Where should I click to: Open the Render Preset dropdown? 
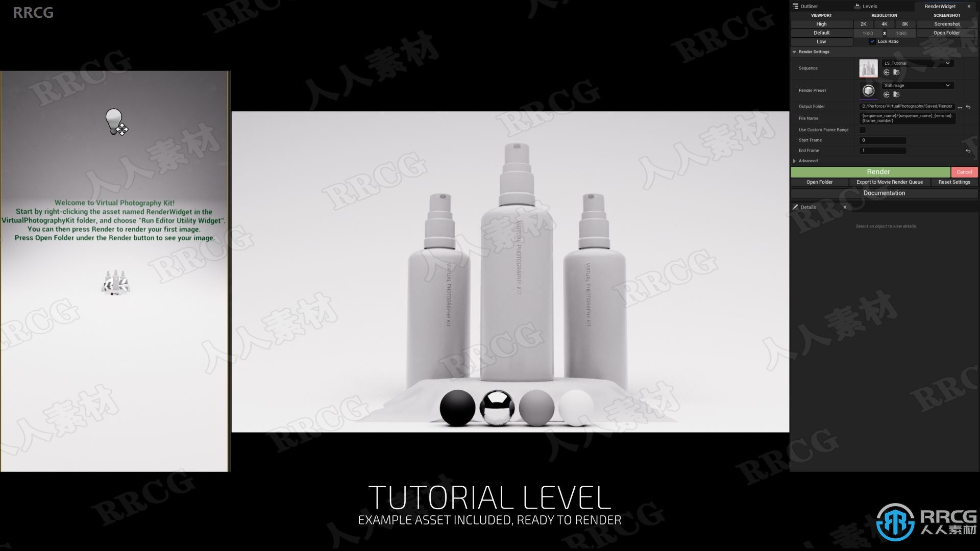[917, 85]
